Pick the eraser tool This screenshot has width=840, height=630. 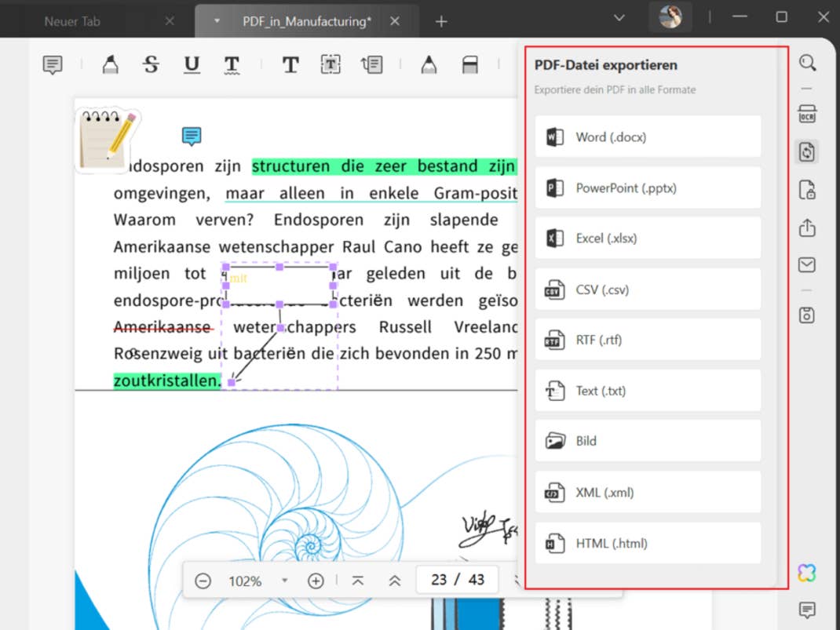pyautogui.click(x=469, y=65)
